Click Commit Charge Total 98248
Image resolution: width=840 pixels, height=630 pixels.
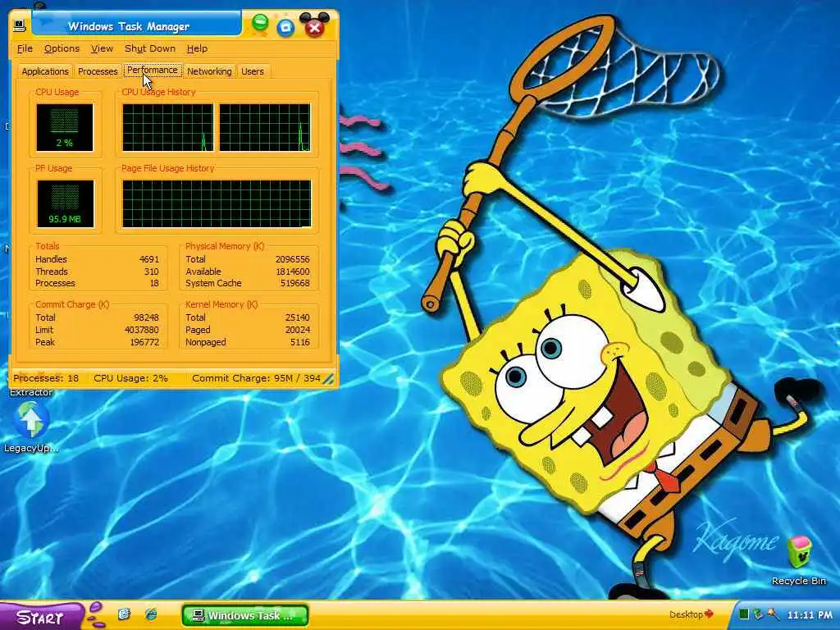(x=146, y=317)
